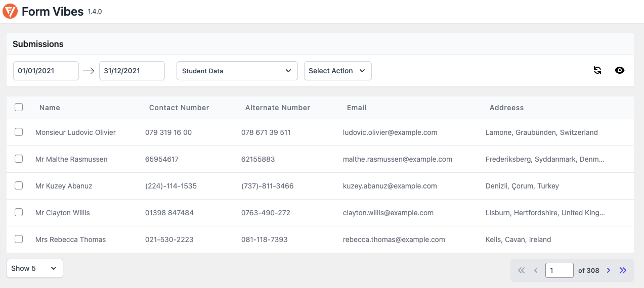This screenshot has width=644, height=288.
Task: Click the Submissions panel heading
Action: pos(38,44)
